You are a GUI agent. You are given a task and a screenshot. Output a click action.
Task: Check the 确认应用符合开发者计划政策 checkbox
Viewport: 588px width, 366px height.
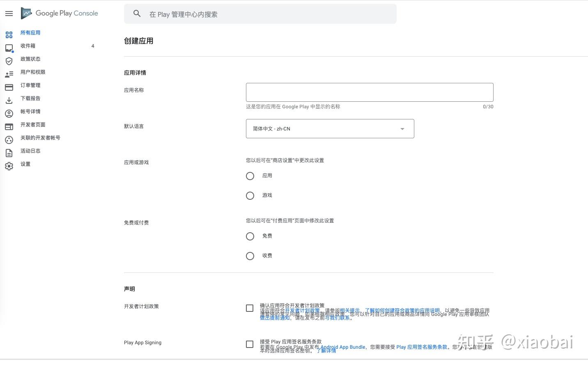pos(250,308)
